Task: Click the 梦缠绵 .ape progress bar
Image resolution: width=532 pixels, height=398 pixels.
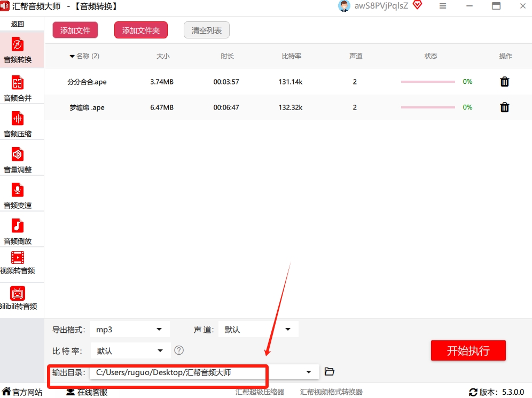Action: (x=428, y=107)
